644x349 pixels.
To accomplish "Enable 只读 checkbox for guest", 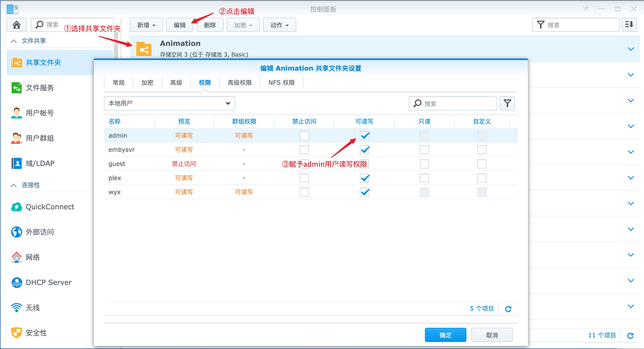I will tap(424, 164).
